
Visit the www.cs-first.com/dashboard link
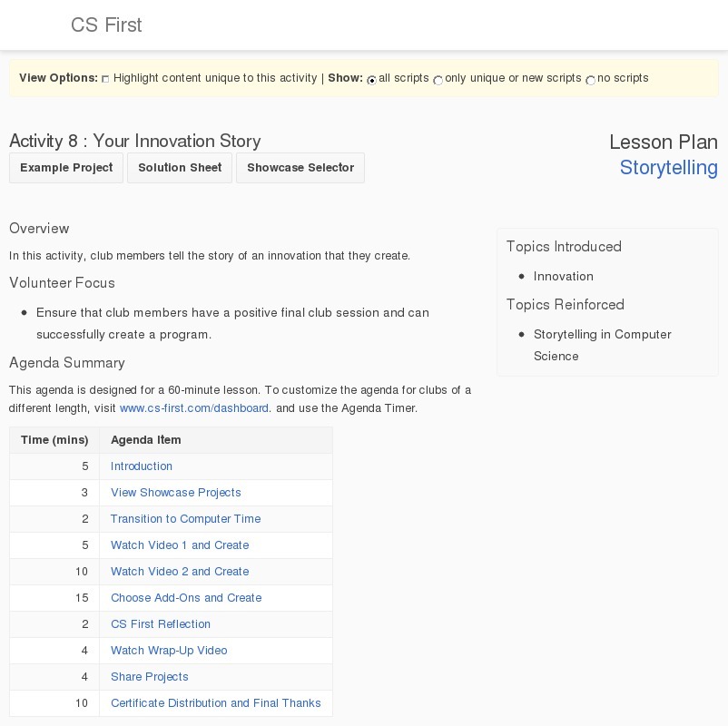click(x=193, y=408)
